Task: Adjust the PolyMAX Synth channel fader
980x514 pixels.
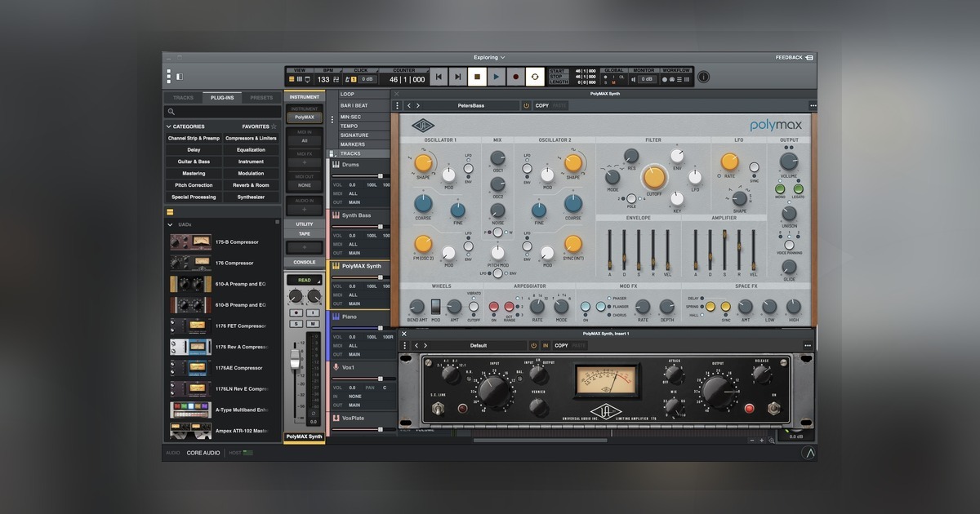Action: (296, 360)
